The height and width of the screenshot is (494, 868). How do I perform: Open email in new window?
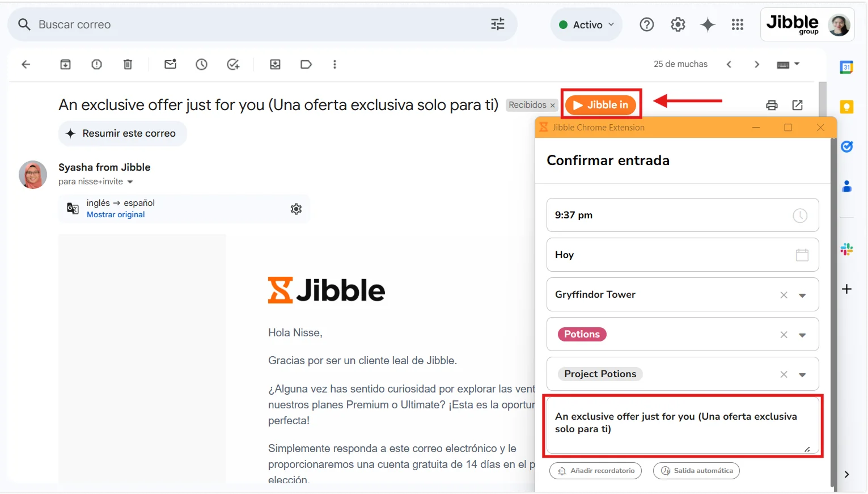[797, 105]
